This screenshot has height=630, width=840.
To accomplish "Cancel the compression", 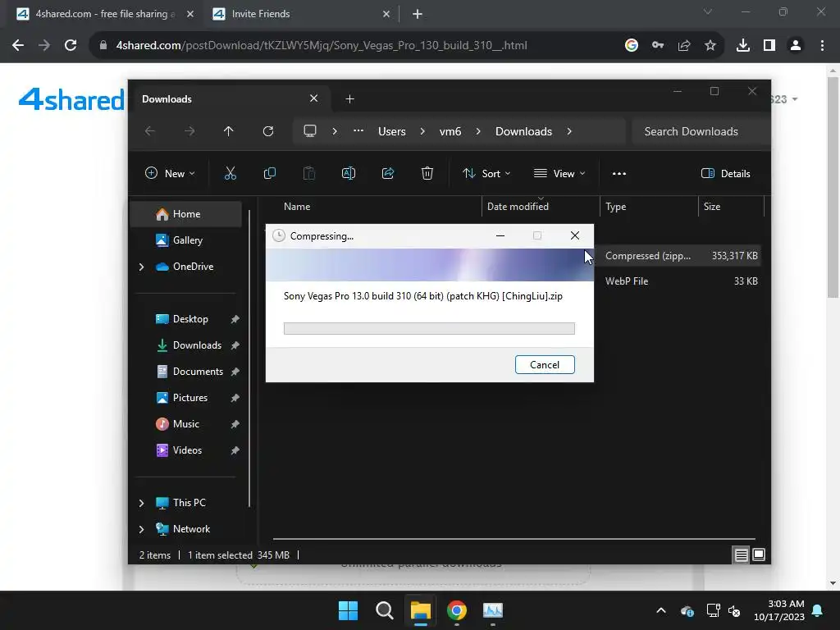I will [x=545, y=365].
